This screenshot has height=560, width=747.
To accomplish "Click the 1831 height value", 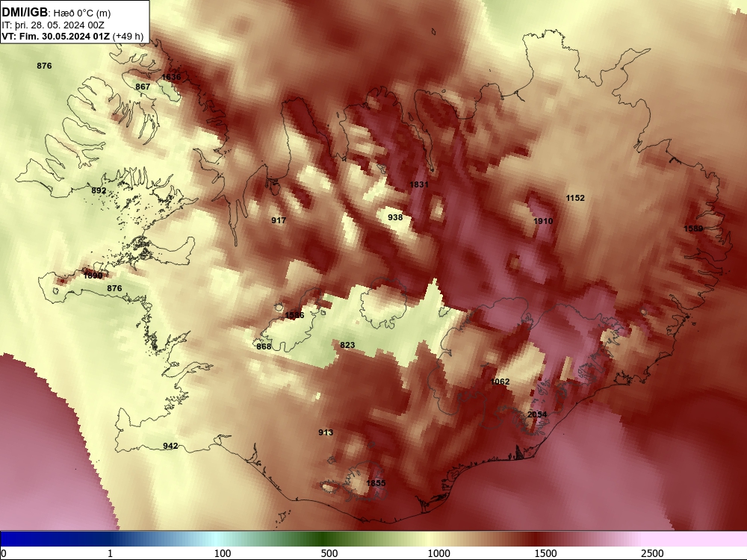I will point(419,184).
